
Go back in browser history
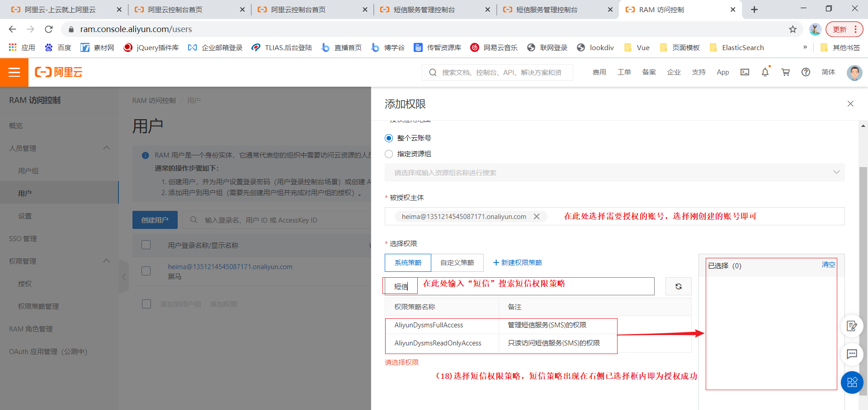[x=12, y=29]
